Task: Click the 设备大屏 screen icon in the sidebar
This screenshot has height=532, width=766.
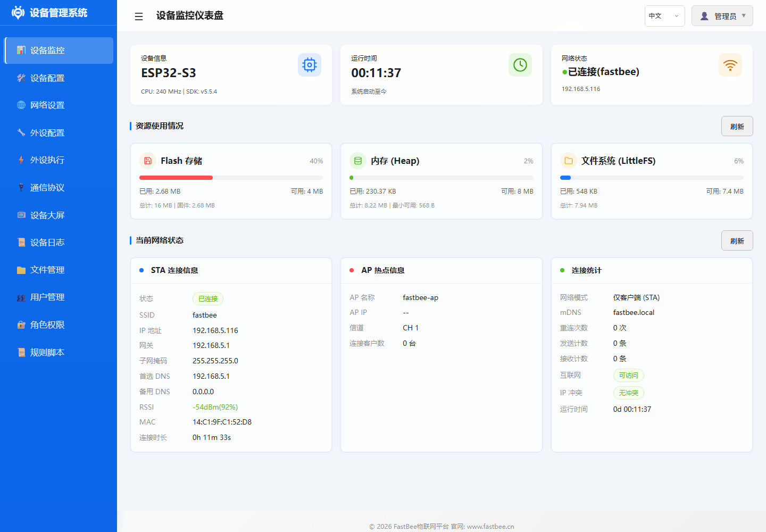Action: (x=21, y=215)
